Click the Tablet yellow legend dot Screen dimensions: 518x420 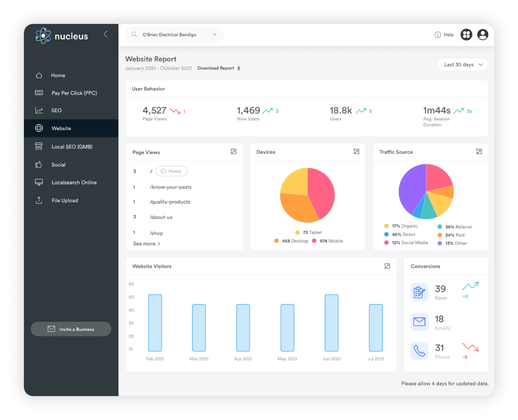[x=297, y=232]
